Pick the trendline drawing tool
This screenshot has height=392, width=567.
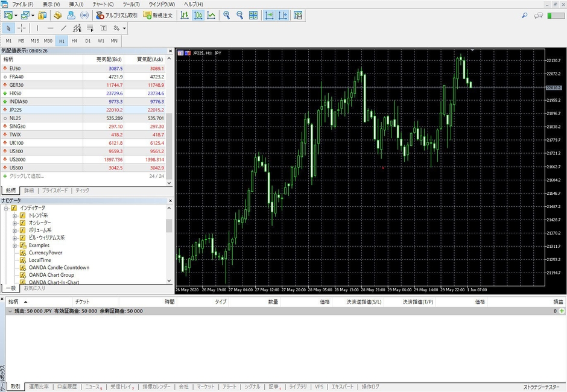point(63,28)
